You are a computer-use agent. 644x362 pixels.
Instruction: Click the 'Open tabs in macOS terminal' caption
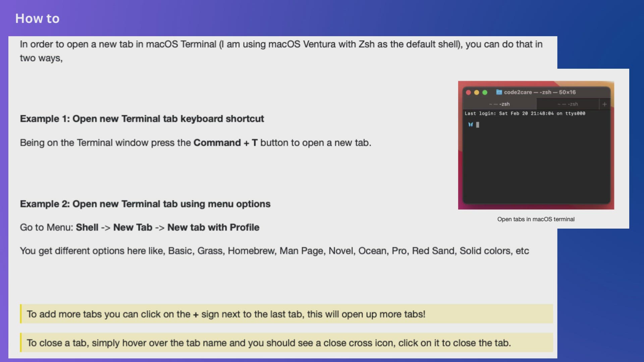(536, 219)
